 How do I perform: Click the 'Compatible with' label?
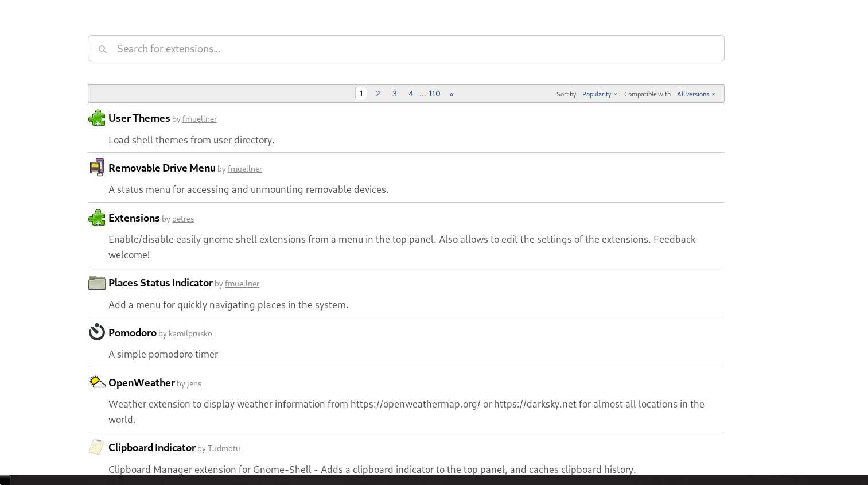tap(647, 94)
